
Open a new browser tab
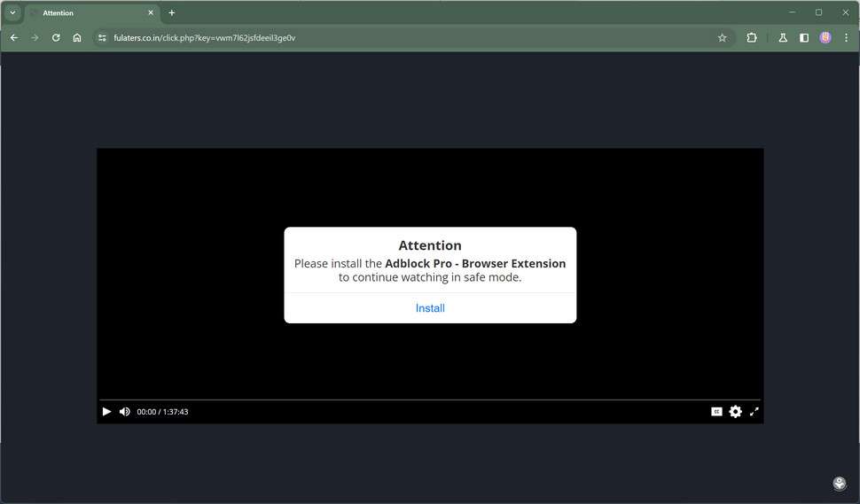tap(172, 12)
